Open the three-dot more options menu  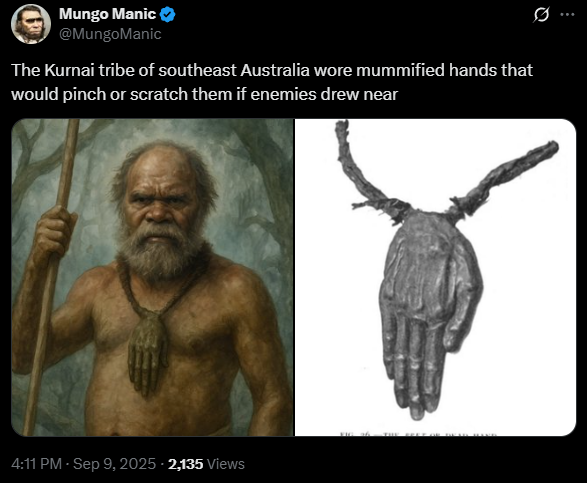[x=567, y=15]
